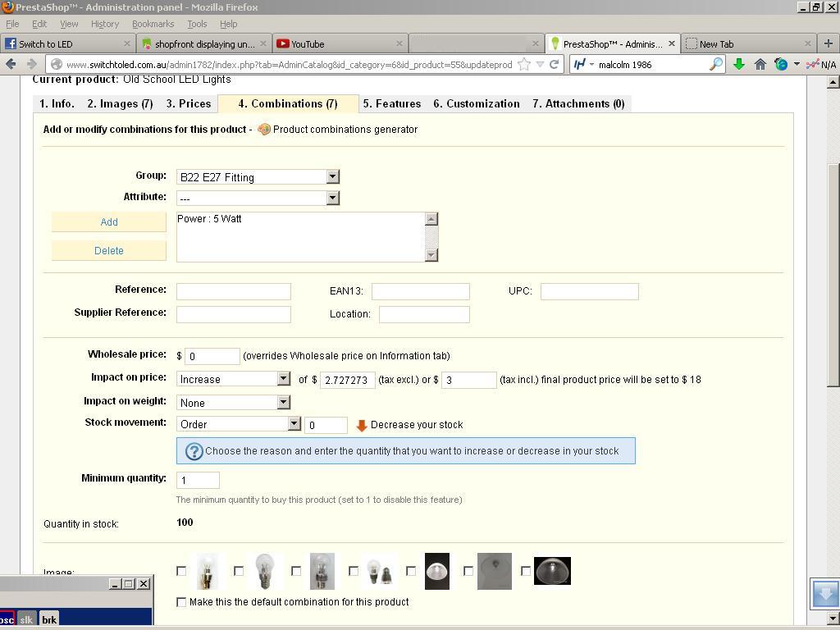Click the Product combinations generator icon
The image size is (840, 630).
point(264,130)
